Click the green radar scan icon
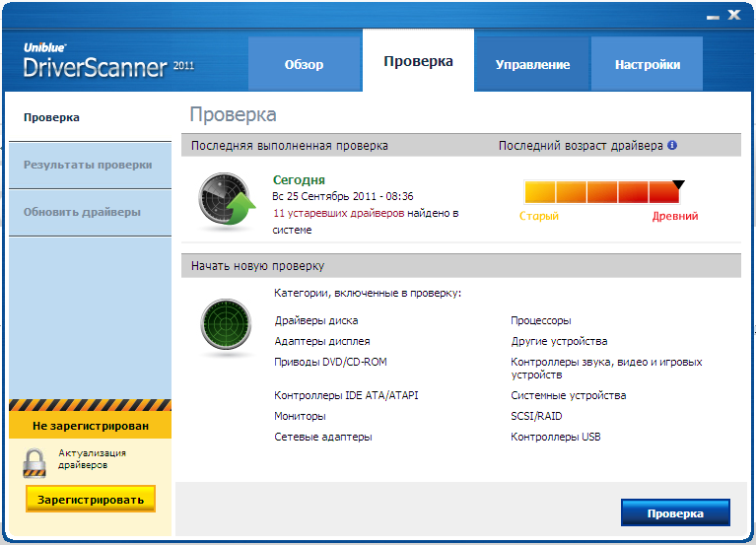756x545 pixels. click(x=226, y=324)
